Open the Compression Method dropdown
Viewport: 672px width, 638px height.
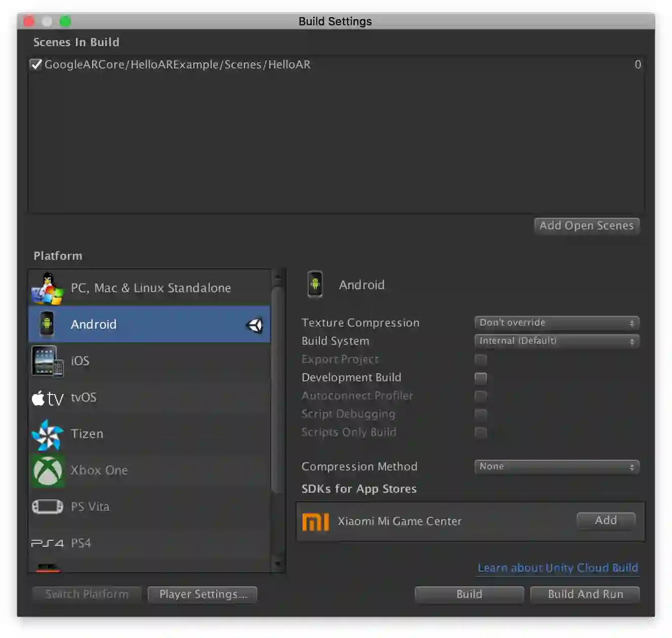coord(557,466)
